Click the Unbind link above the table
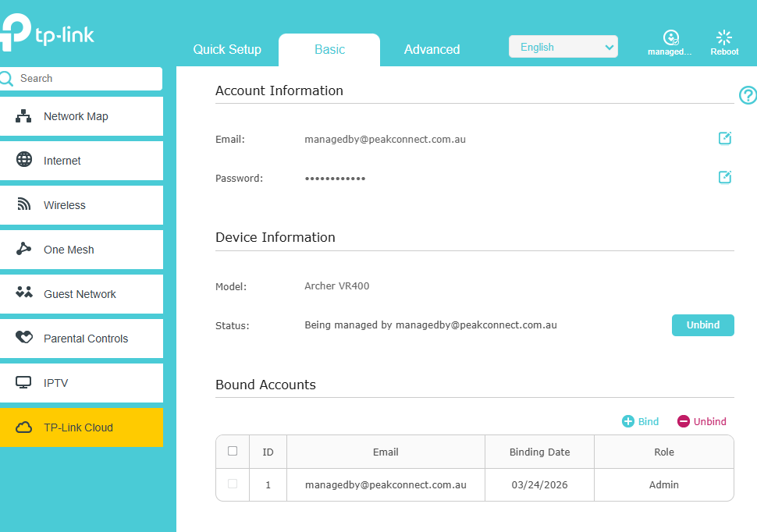 point(709,421)
